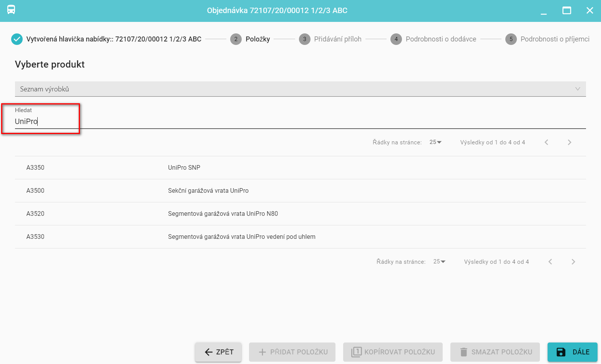Expand the Seznam výrobků dropdown
This screenshot has width=601, height=364.
tap(577, 89)
